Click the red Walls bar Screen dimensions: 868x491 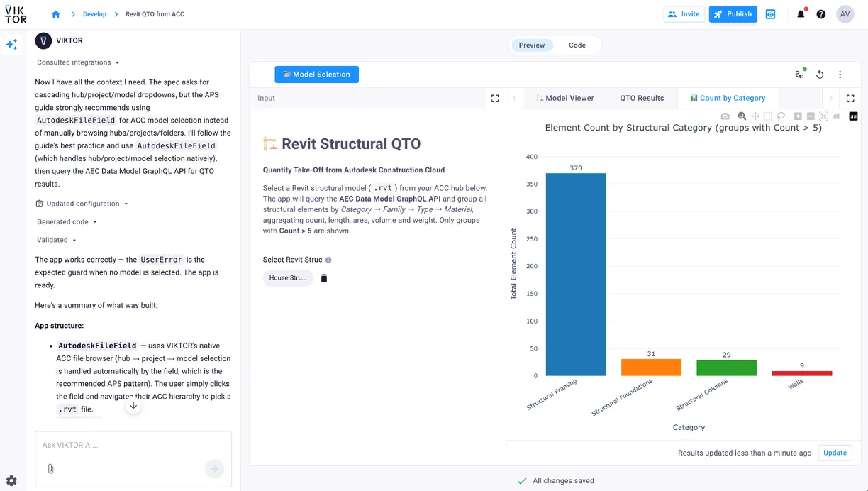[802, 373]
